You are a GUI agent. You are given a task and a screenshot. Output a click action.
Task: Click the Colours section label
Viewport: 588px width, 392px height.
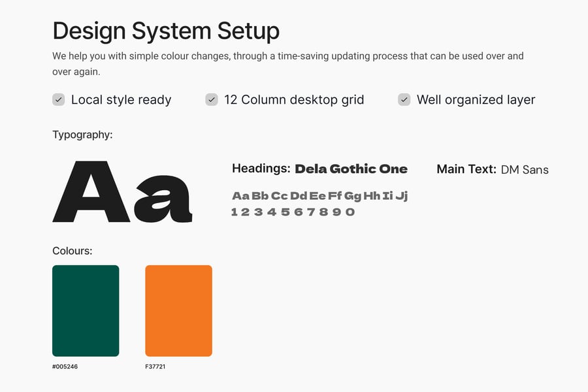point(72,250)
